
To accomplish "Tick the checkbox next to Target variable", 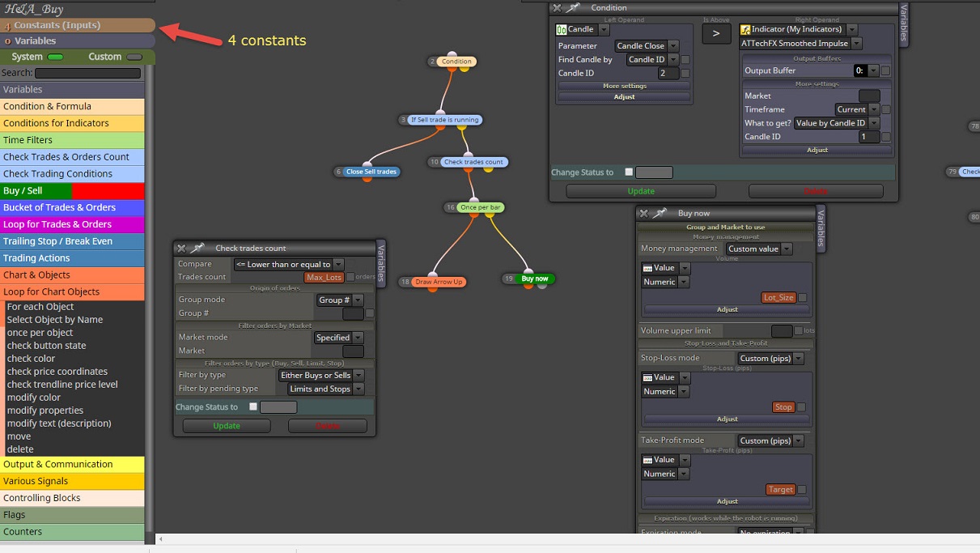I will (x=801, y=490).
